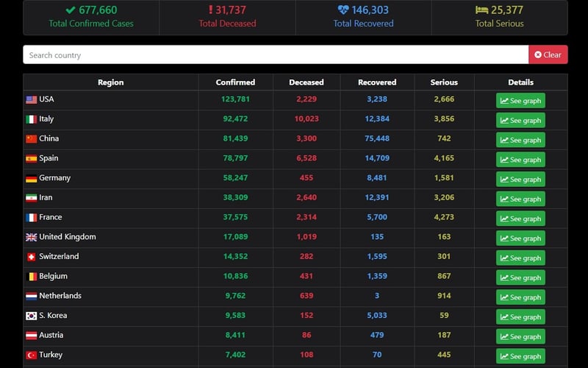View United Kingdom's See graph button

[x=520, y=238]
